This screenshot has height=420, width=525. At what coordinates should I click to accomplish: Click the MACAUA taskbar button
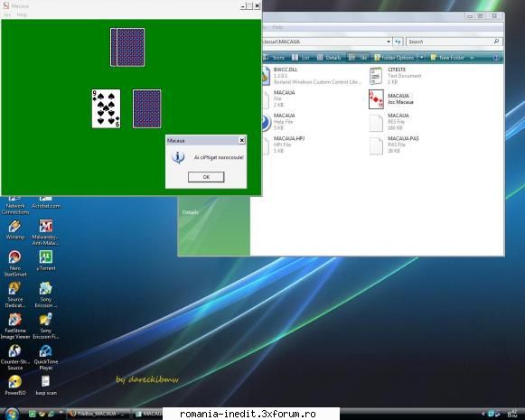pyautogui.click(x=148, y=414)
